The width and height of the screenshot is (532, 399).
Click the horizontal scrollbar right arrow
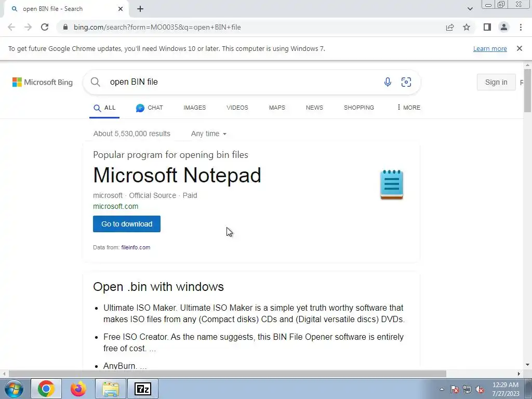(518, 374)
